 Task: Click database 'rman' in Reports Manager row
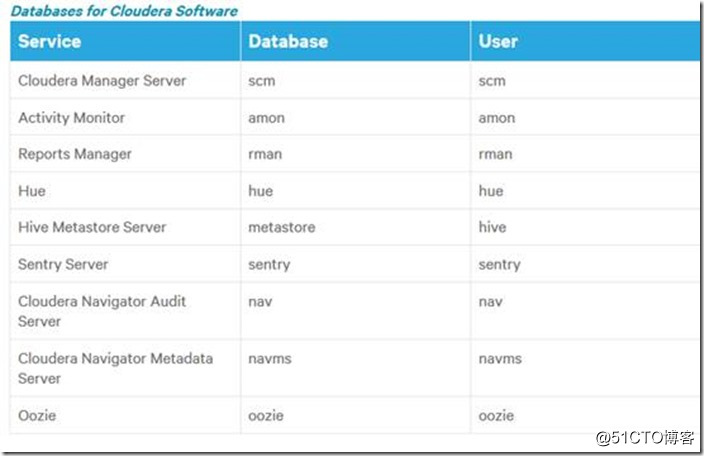click(x=356, y=154)
